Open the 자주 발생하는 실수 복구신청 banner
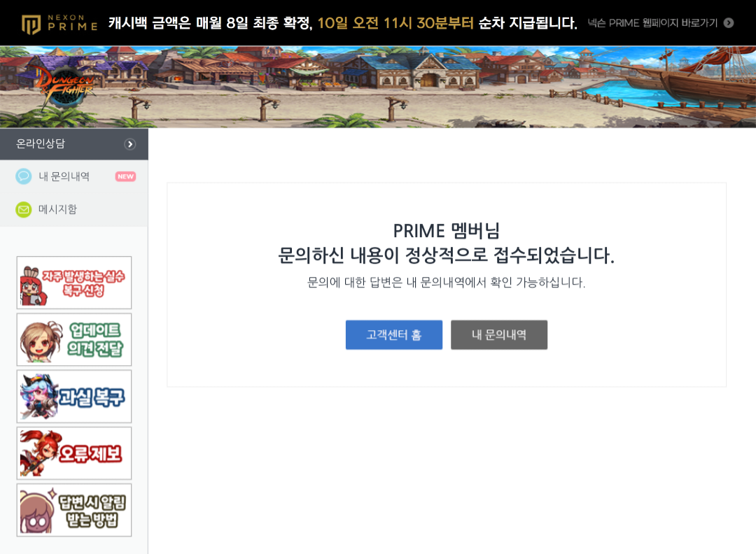Viewport: 756px width, 554px height. [x=74, y=283]
